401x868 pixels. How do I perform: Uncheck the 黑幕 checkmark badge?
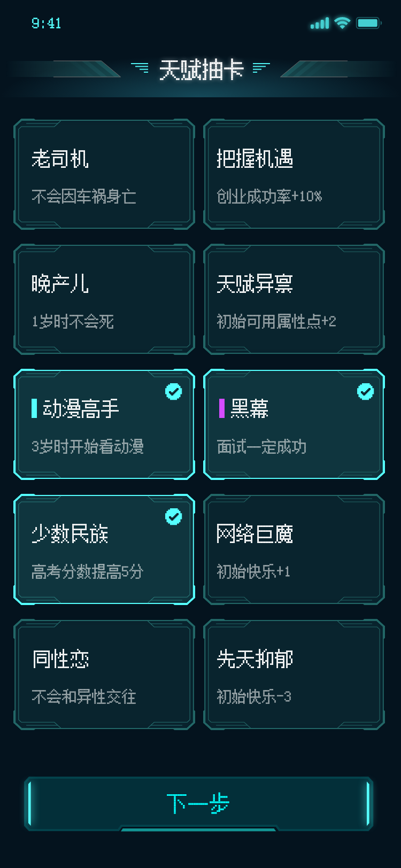coord(365,392)
